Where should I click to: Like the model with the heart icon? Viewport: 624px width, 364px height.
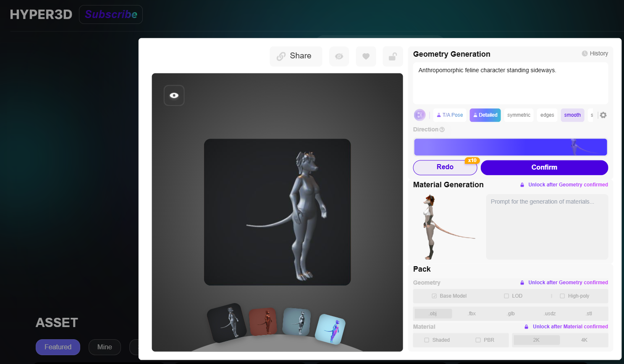pyautogui.click(x=366, y=56)
